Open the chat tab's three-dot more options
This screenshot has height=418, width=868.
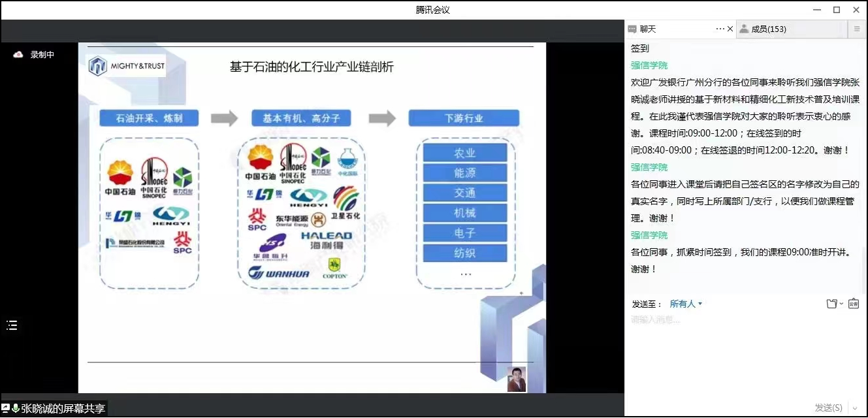tap(720, 29)
